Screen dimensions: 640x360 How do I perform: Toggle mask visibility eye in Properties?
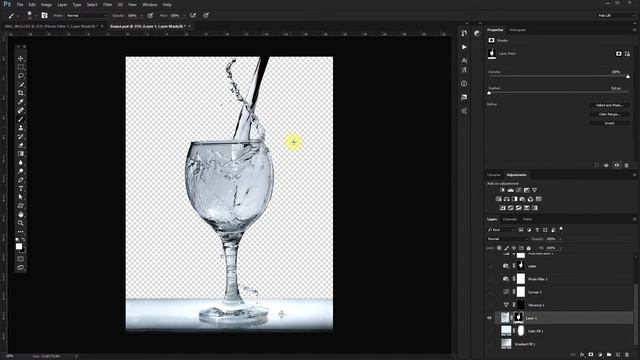pos(617,165)
